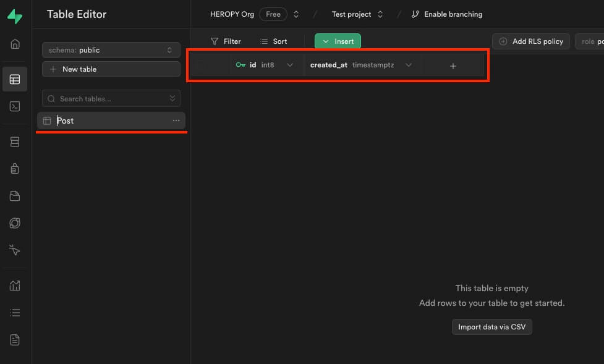Open the Authentication panel
The image size is (604, 364).
tap(15, 168)
